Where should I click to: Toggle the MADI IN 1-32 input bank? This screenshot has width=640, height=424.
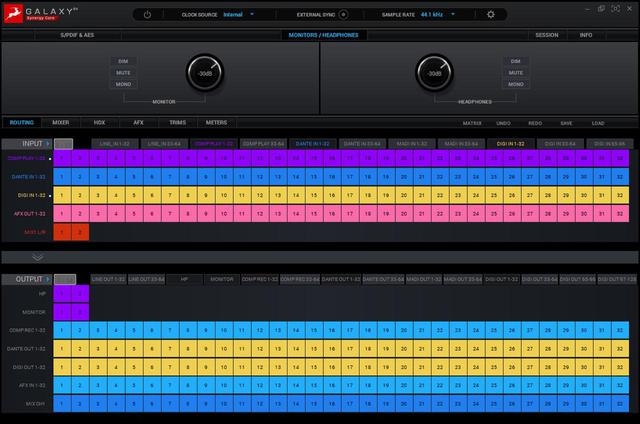click(x=411, y=144)
